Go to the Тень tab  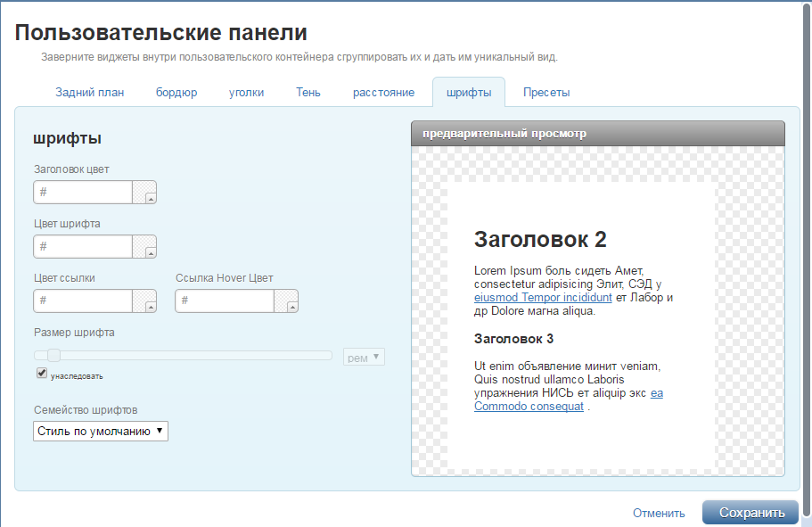click(308, 93)
